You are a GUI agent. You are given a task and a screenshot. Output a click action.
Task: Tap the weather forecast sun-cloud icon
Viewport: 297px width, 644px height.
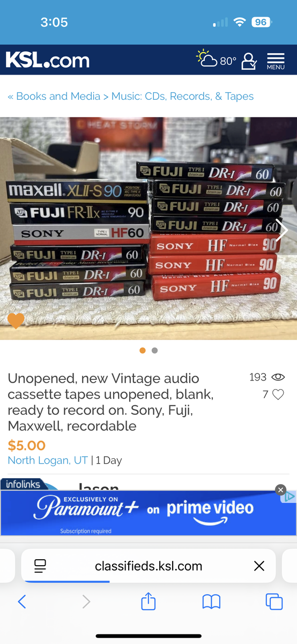(x=206, y=58)
